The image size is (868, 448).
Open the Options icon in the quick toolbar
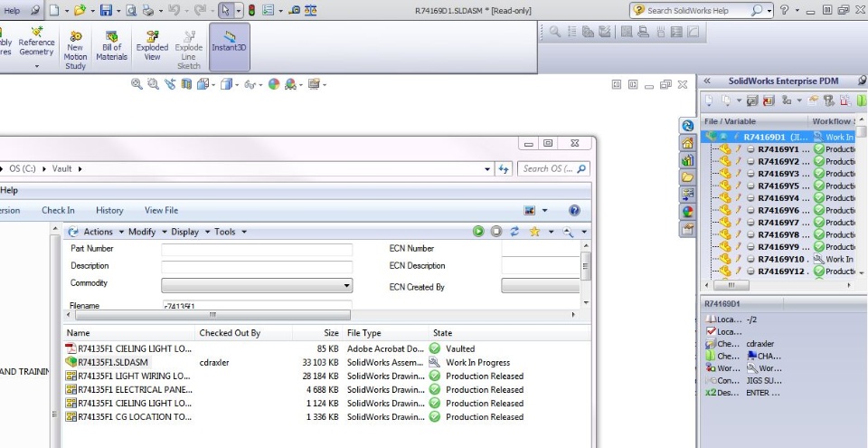click(269, 10)
